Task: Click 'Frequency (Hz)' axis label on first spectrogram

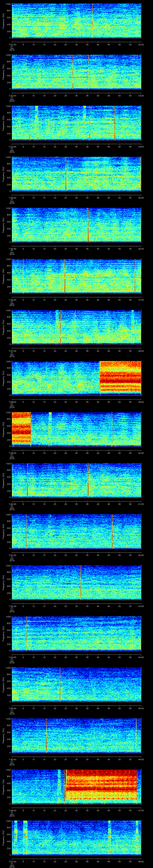Action: click(3, 21)
